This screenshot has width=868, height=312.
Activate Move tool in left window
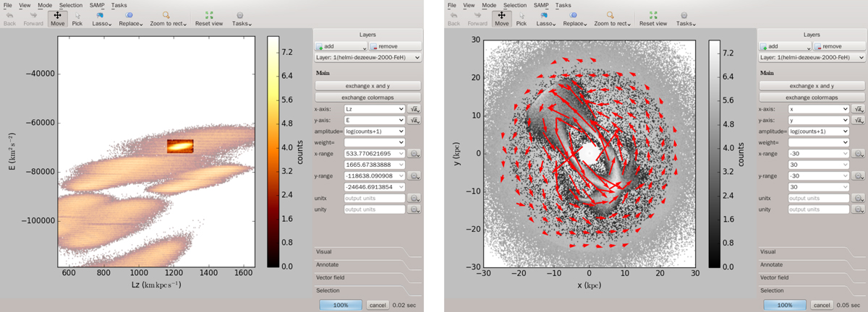click(57, 18)
